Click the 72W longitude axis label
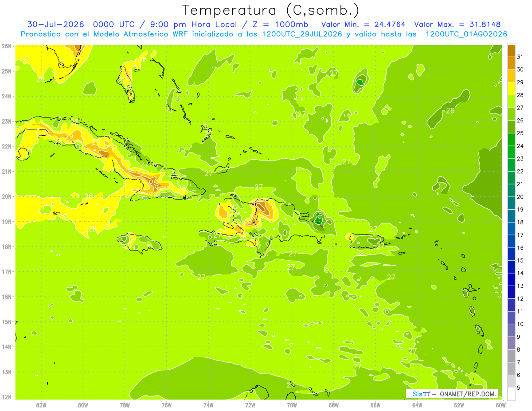Viewport: 532px width, 411px height. click(250, 405)
